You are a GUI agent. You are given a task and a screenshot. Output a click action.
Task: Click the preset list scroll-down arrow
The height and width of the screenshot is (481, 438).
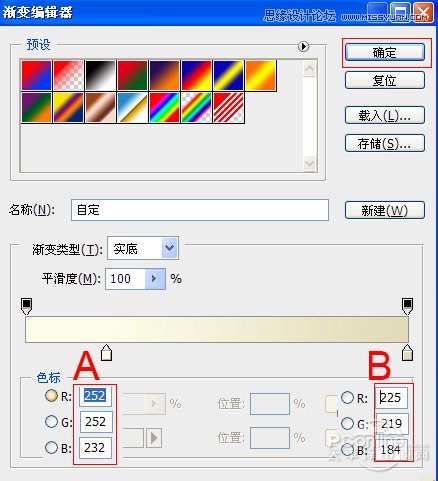pyautogui.click(x=310, y=163)
